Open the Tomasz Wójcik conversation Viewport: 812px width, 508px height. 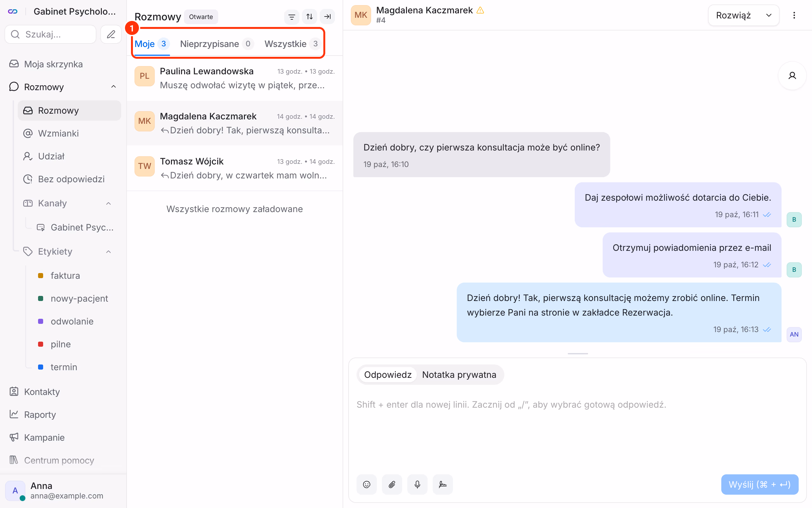(x=234, y=168)
